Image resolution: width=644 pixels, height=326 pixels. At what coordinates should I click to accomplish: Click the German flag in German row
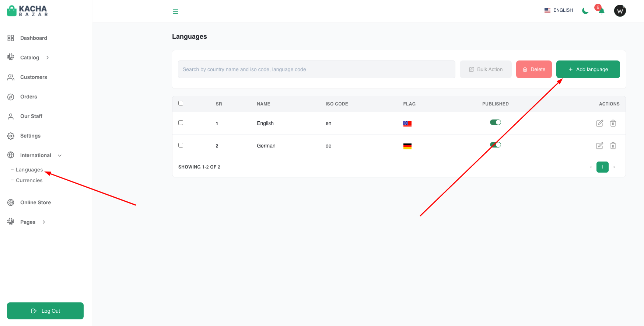407,146
